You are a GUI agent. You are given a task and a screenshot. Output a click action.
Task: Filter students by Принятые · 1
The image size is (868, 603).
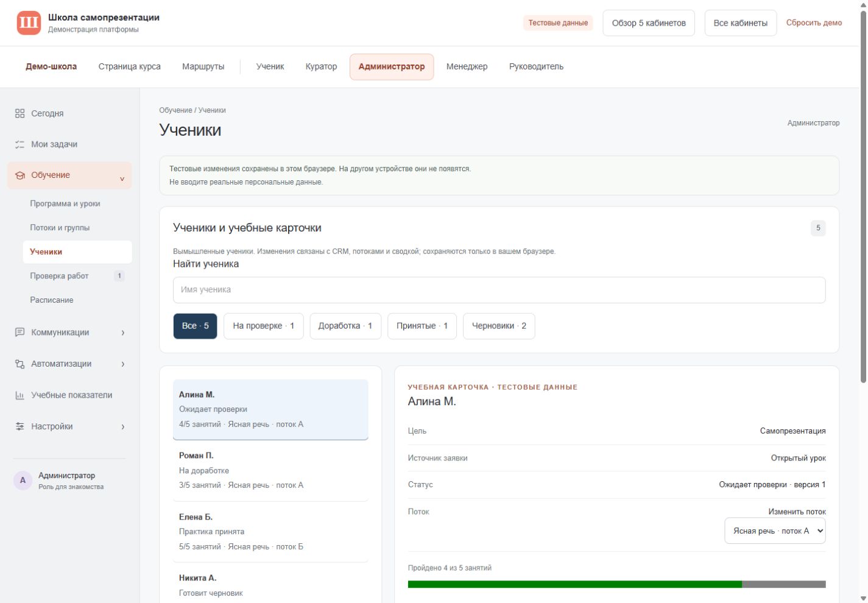(x=422, y=326)
